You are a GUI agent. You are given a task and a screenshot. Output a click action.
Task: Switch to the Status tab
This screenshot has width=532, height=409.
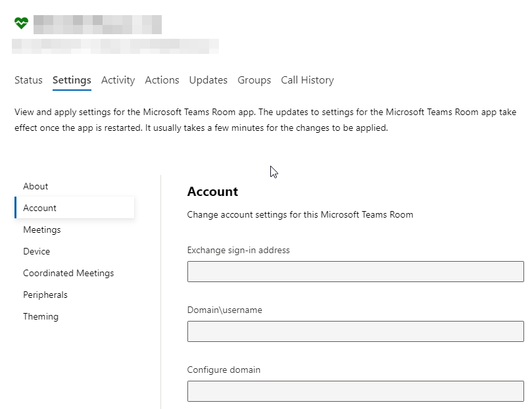click(x=28, y=80)
